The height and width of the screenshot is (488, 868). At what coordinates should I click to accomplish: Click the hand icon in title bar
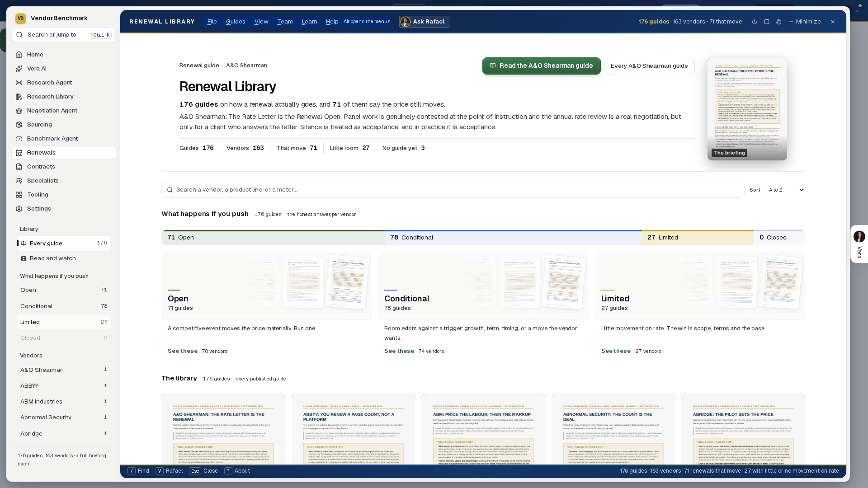pyautogui.click(x=778, y=22)
